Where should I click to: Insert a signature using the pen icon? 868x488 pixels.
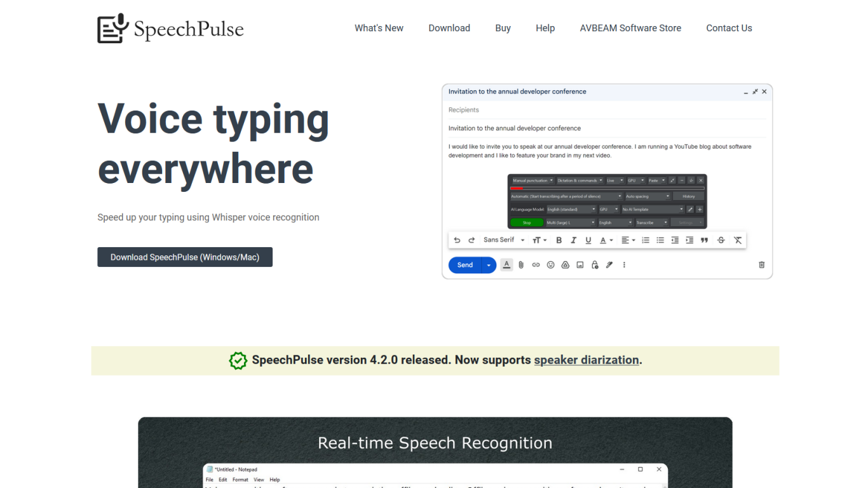tap(609, 265)
